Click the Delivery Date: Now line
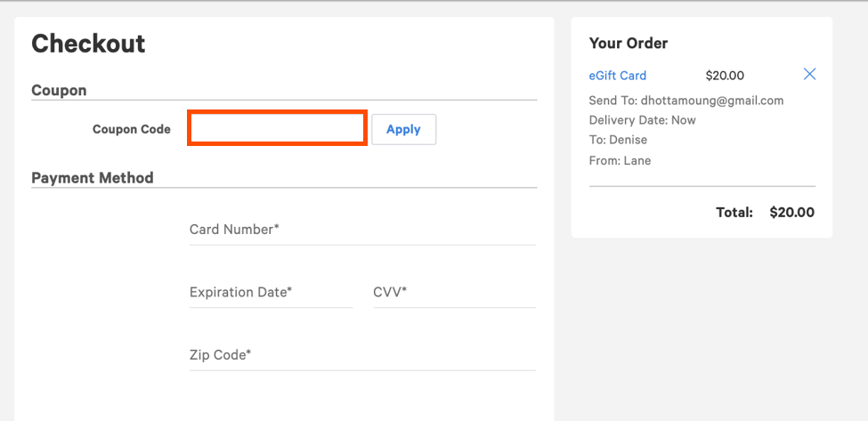868x421 pixels. pos(643,120)
